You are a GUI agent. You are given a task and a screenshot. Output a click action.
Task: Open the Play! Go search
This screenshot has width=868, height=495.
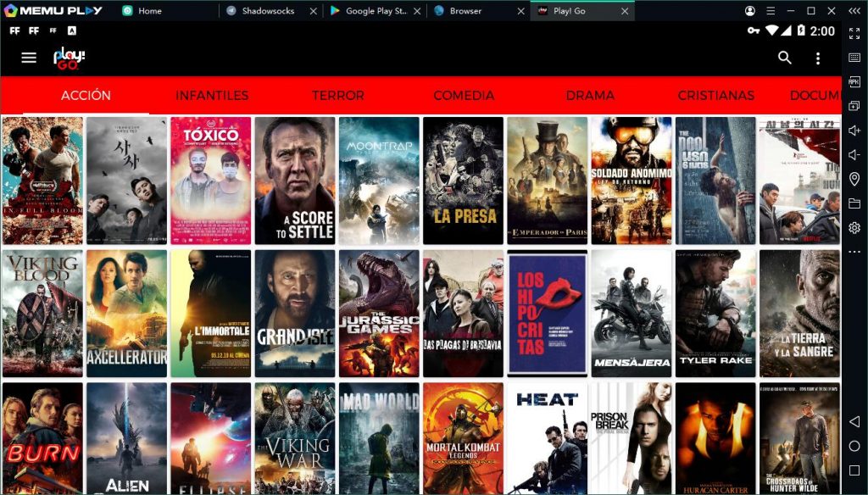tap(784, 58)
